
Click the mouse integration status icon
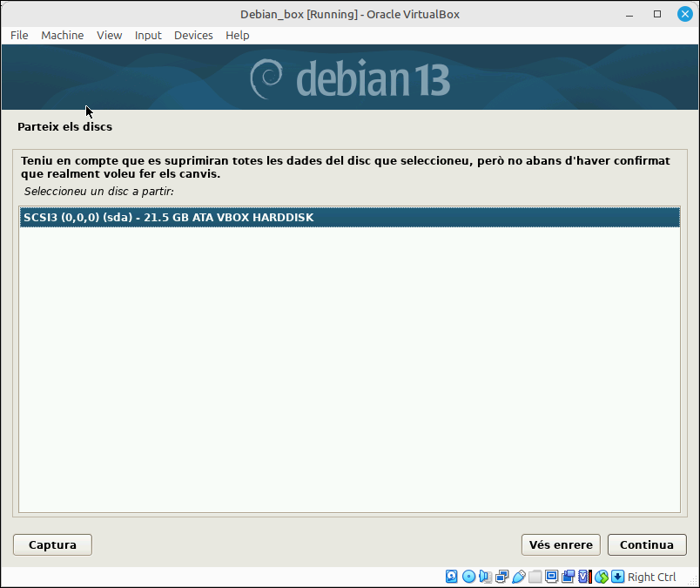(602, 577)
